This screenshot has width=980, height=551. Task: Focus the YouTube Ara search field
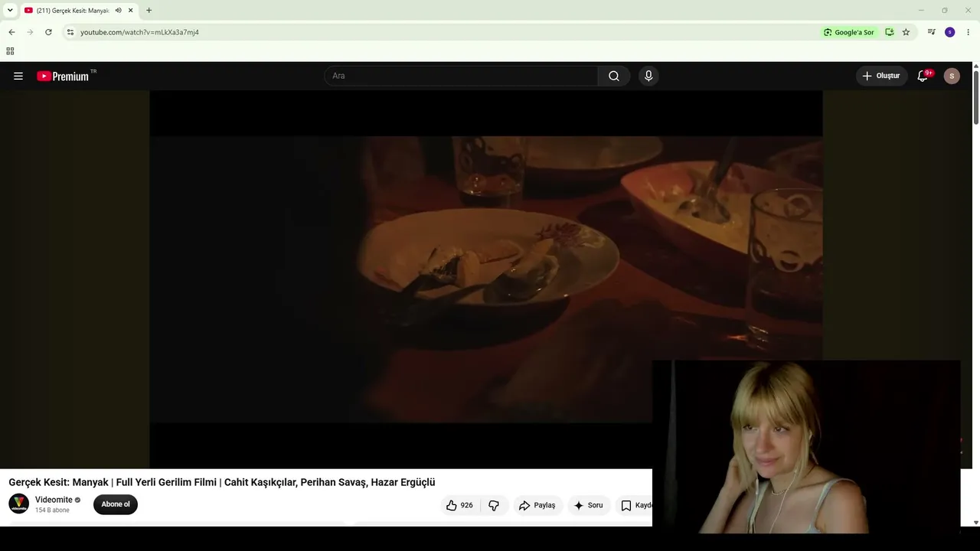point(461,76)
